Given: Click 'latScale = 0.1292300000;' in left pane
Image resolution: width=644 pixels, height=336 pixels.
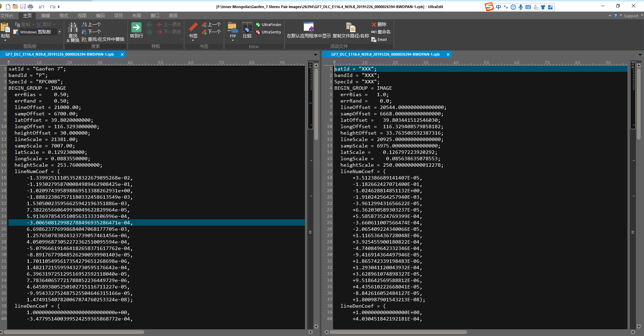Looking at the screenshot, I should click(51, 152).
